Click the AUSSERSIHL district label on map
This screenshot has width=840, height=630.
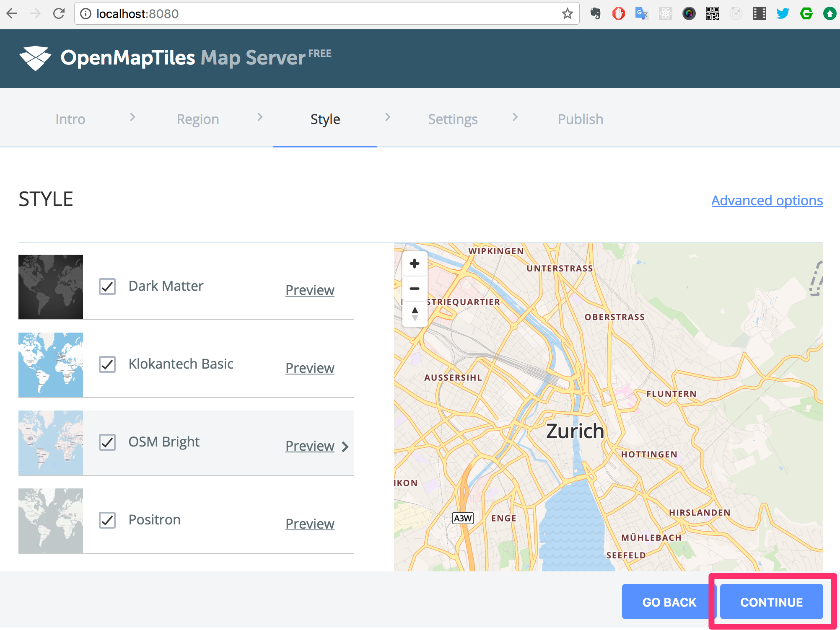453,377
